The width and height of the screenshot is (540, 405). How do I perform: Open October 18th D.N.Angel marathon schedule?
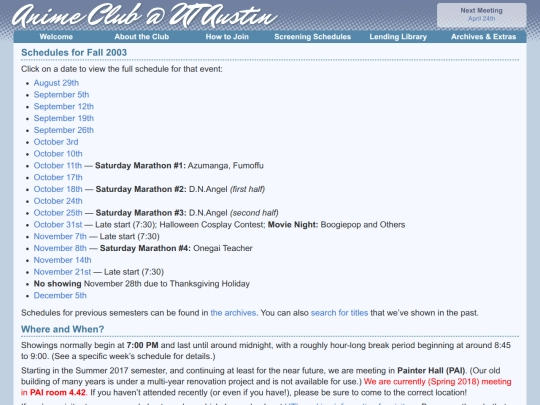[58, 189]
